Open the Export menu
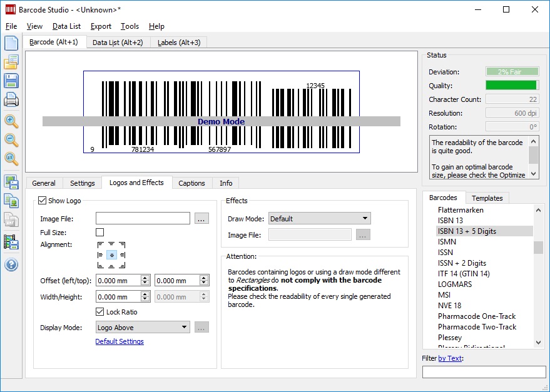The image size is (550, 392). (101, 26)
